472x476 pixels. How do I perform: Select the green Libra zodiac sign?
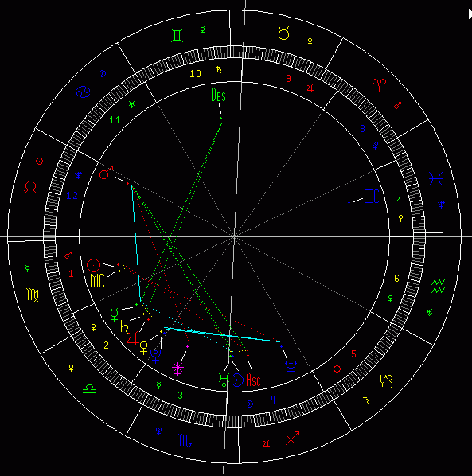89,388
